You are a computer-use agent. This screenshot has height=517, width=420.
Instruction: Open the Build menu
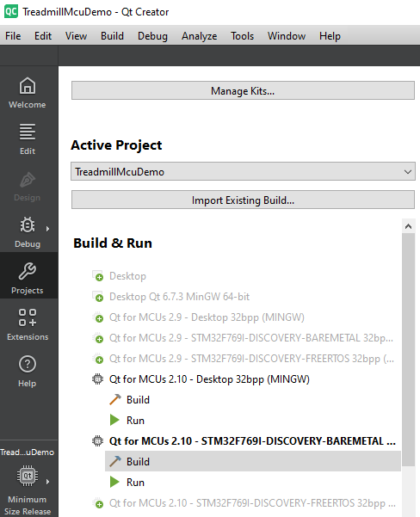coord(112,36)
